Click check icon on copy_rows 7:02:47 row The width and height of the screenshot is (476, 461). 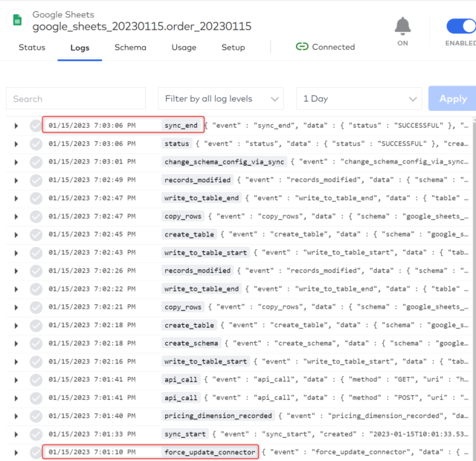pyautogui.click(x=36, y=216)
